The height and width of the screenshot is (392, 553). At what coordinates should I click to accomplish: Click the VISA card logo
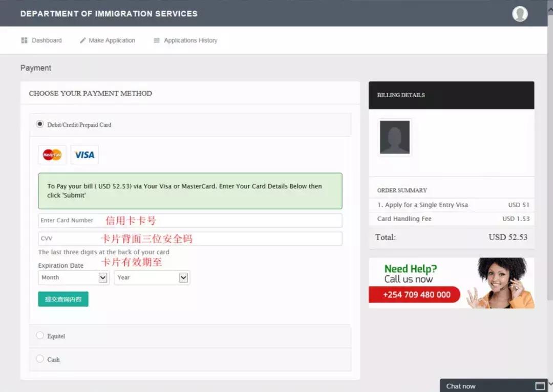click(84, 155)
